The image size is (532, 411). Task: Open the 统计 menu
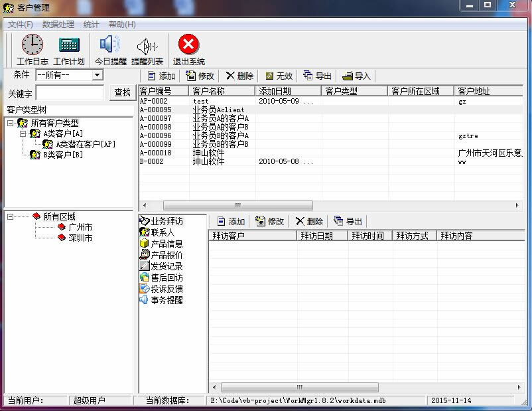(92, 25)
